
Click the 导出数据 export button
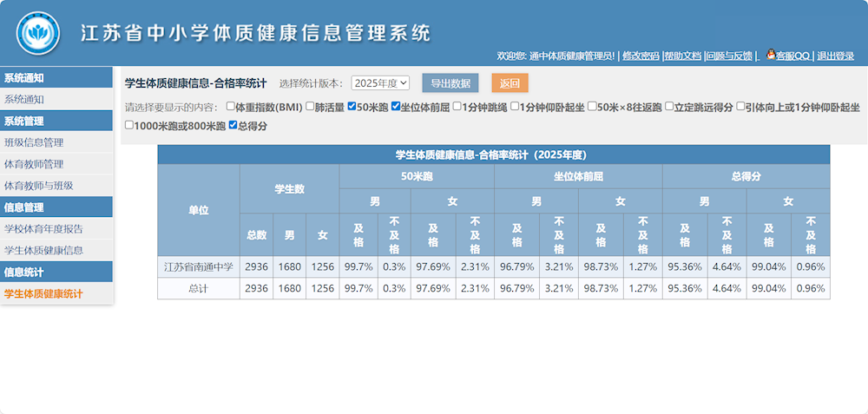[x=450, y=83]
